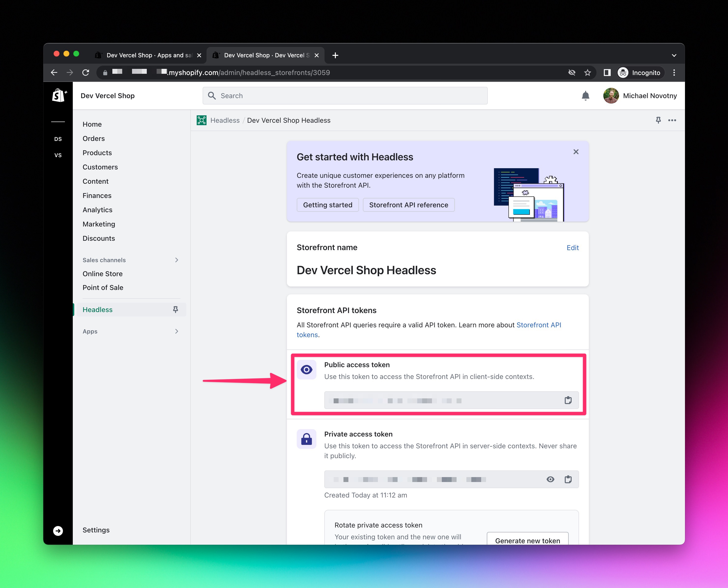Viewport: 728px width, 588px height.
Task: Click the copy icon for public access token
Action: 568,400
